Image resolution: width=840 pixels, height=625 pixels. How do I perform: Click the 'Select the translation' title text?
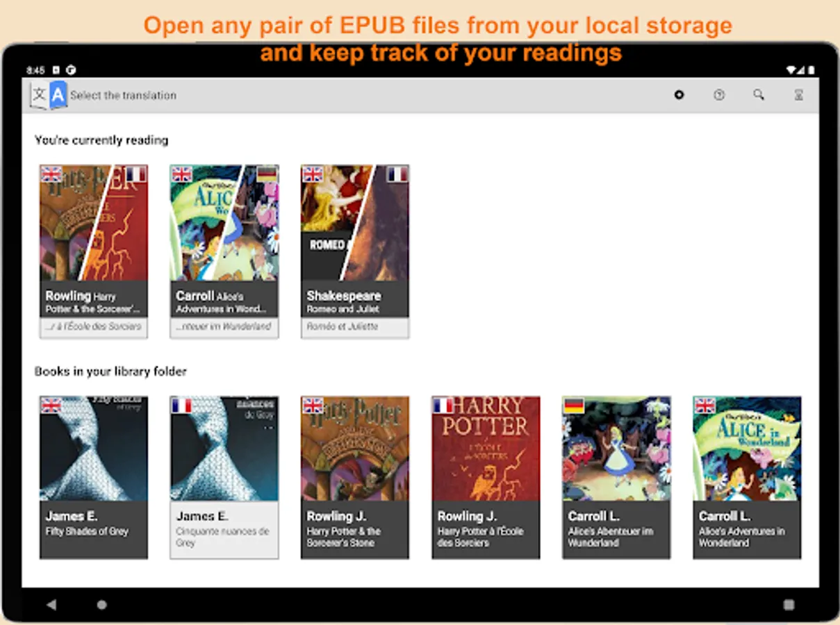tap(124, 96)
